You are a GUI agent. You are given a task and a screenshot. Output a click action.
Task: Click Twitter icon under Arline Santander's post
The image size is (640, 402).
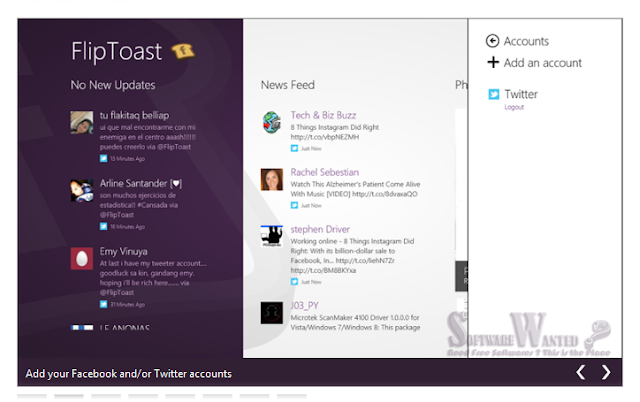(x=103, y=227)
